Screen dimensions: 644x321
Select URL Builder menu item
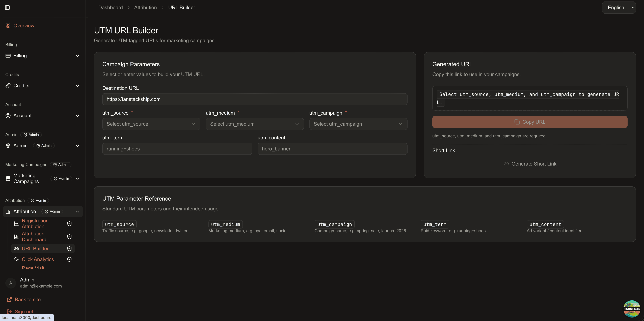pyautogui.click(x=43, y=249)
